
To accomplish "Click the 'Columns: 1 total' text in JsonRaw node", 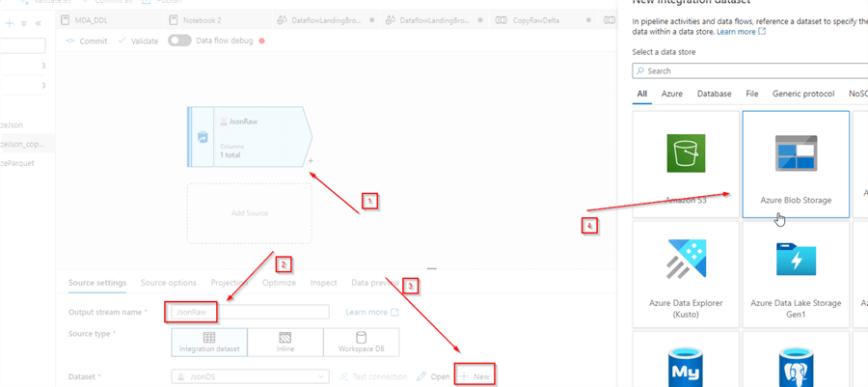I will point(232,152).
